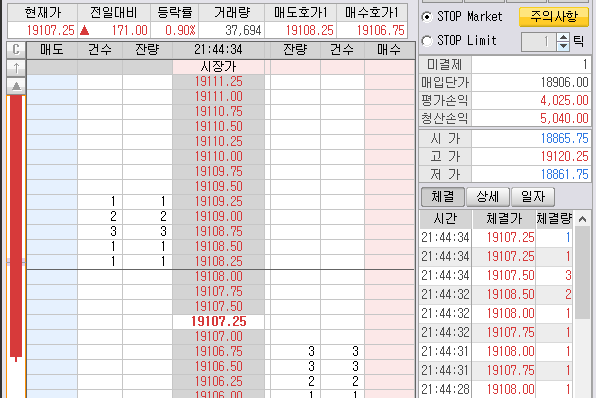Click 전일대비 value 171.00
The image size is (596, 398).
129,30
